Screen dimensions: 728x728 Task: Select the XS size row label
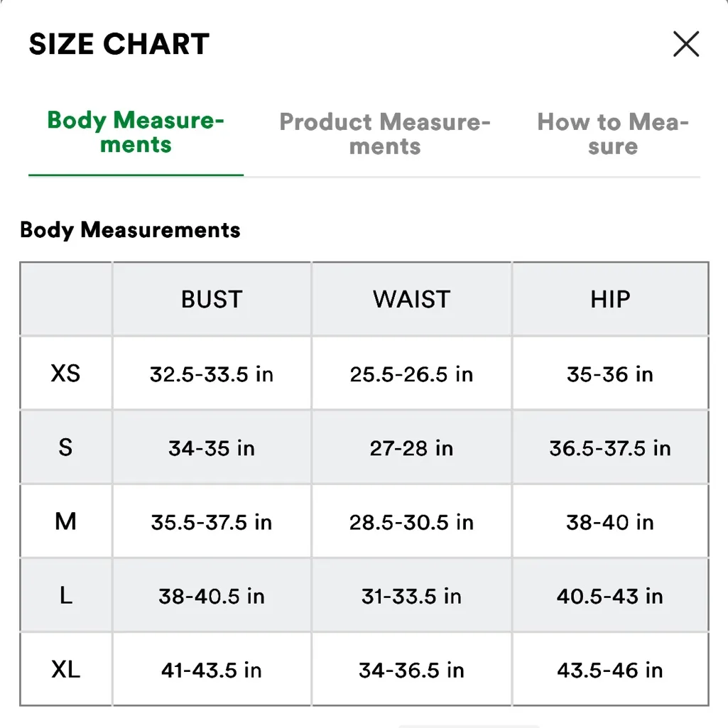[x=65, y=374]
